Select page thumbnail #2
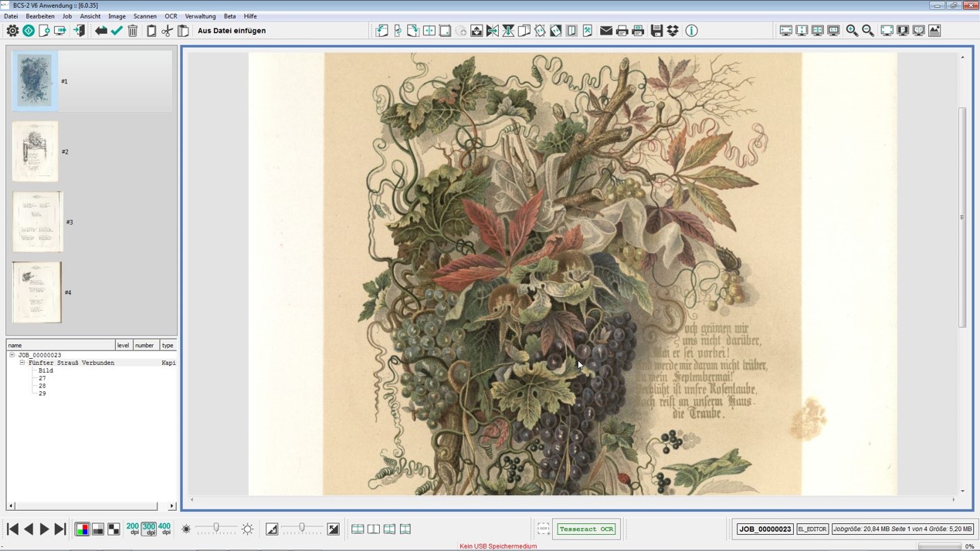 pos(35,151)
